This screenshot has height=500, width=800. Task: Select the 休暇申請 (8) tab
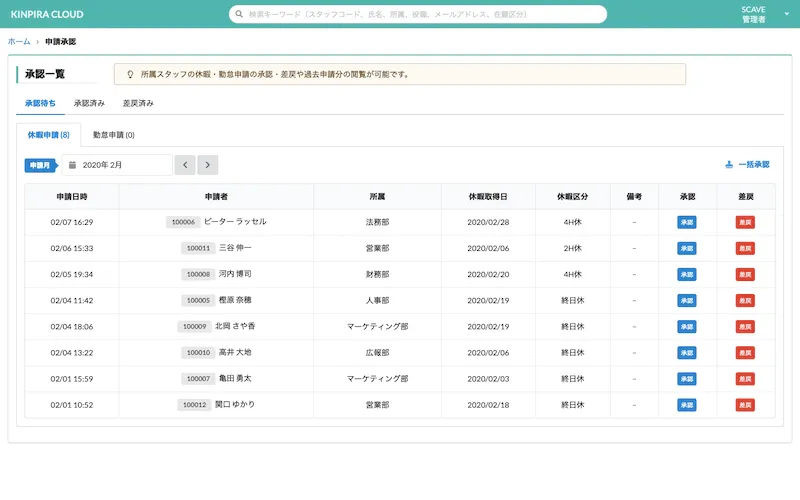click(48, 134)
